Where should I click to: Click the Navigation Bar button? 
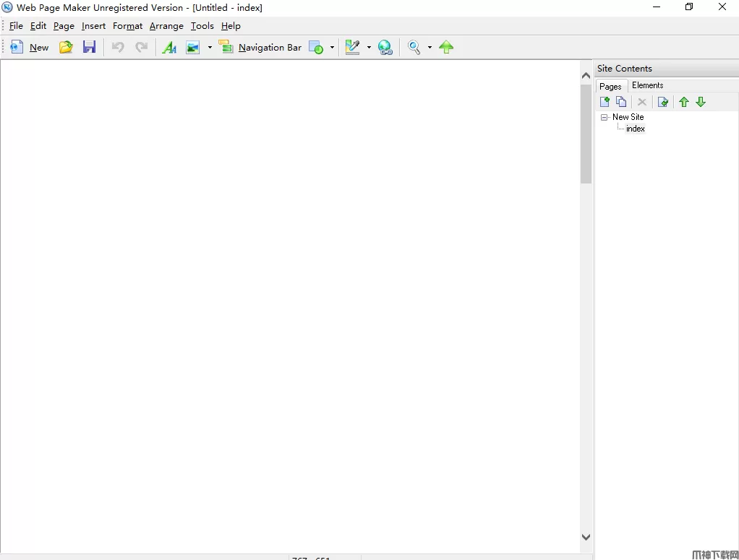[260, 48]
